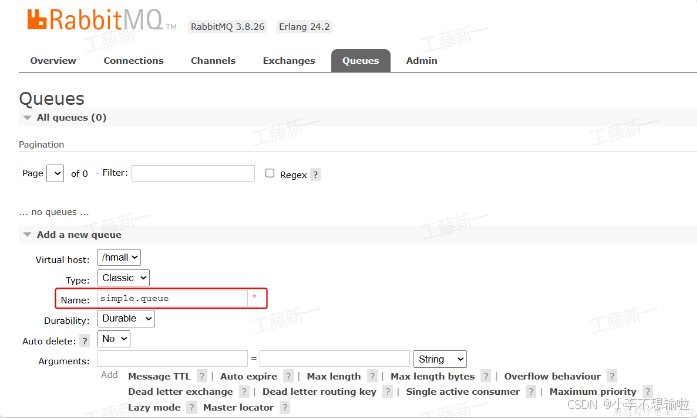697x418 pixels.
Task: Add Single active consumer argument
Action: 463,392
